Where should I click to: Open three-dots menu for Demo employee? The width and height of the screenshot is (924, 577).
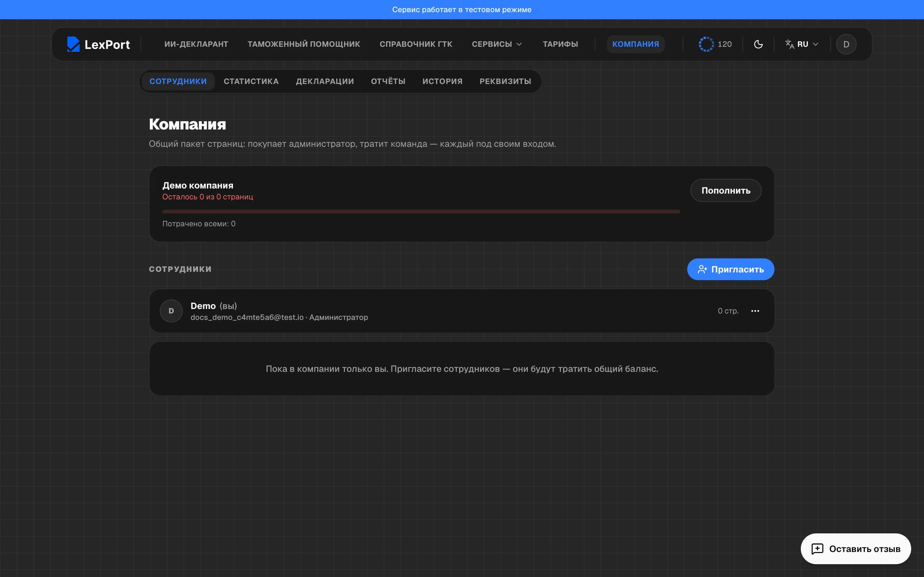tap(755, 311)
